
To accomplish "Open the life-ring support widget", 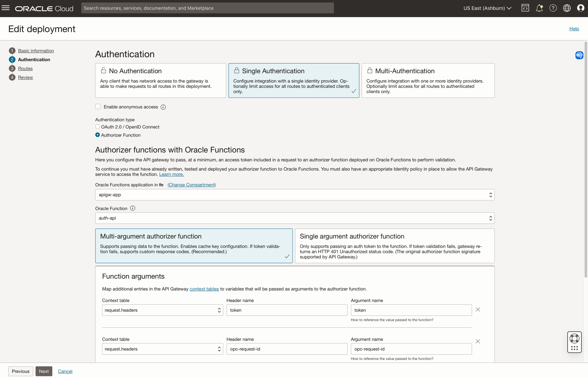I will pyautogui.click(x=574, y=339).
